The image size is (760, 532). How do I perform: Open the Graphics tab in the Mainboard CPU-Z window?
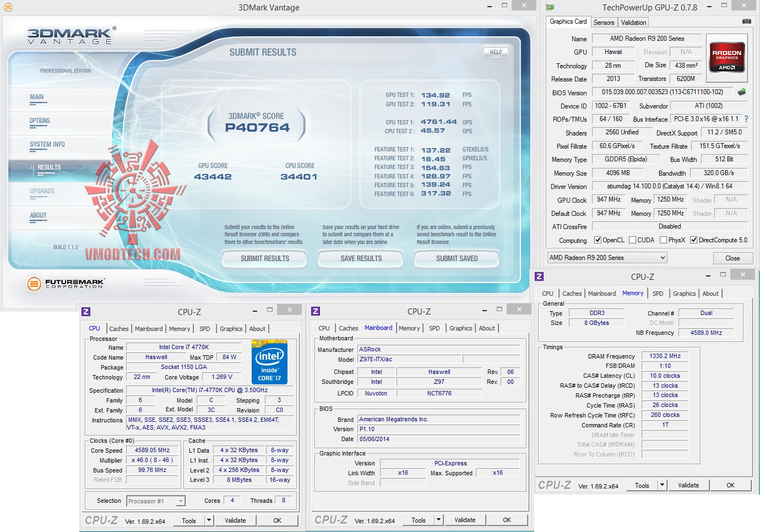coord(461,328)
